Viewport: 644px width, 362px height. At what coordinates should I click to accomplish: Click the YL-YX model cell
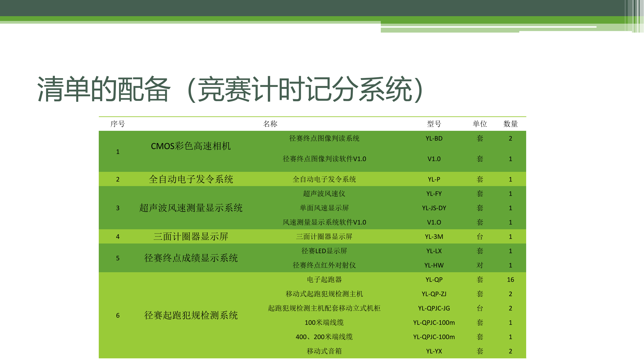pos(434,351)
